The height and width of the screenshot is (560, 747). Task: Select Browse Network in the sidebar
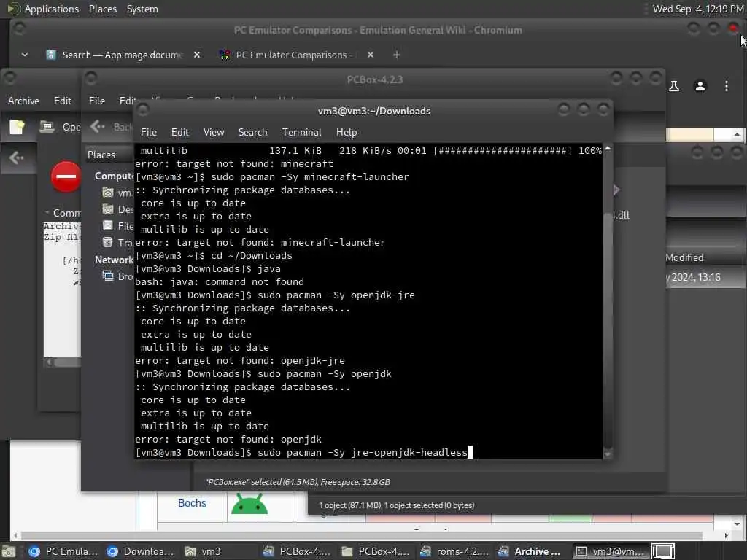pyautogui.click(x=117, y=276)
